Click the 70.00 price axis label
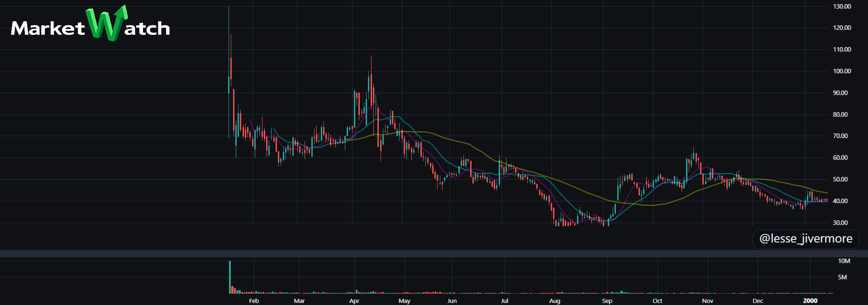868x305 pixels. (840, 136)
